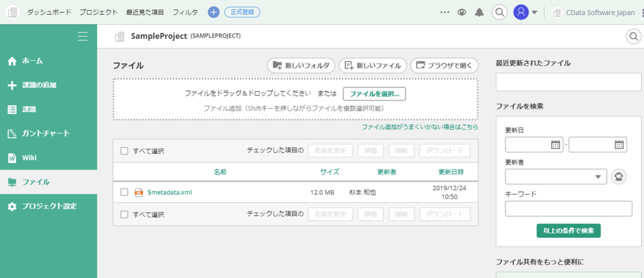Click bottom ダウンロード button

445,214
